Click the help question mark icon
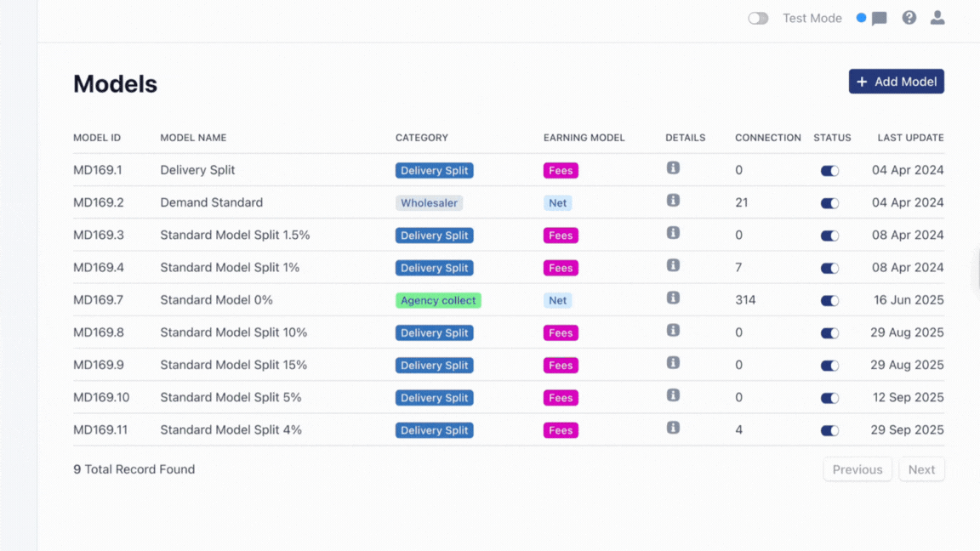Viewport: 980px width, 551px height. click(x=909, y=18)
